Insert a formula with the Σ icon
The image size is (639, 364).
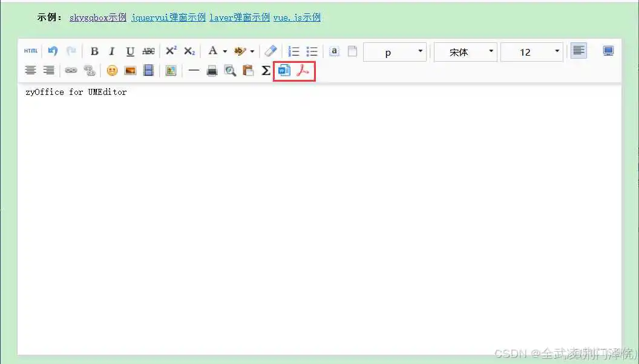pos(266,71)
